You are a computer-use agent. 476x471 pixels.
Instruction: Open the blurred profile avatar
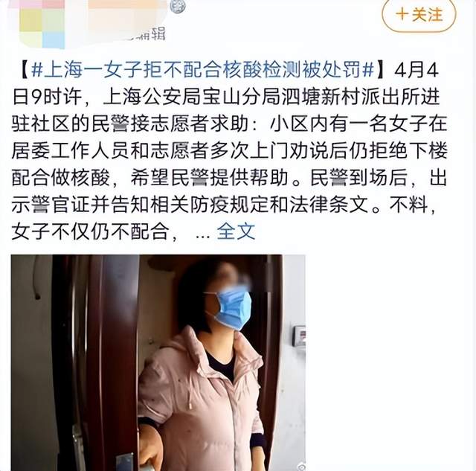pos(42,23)
